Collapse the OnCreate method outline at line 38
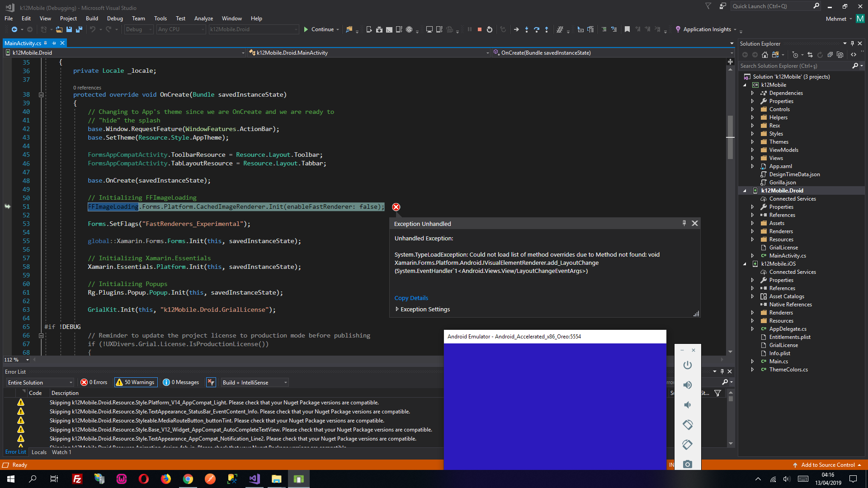868x488 pixels. click(41, 95)
